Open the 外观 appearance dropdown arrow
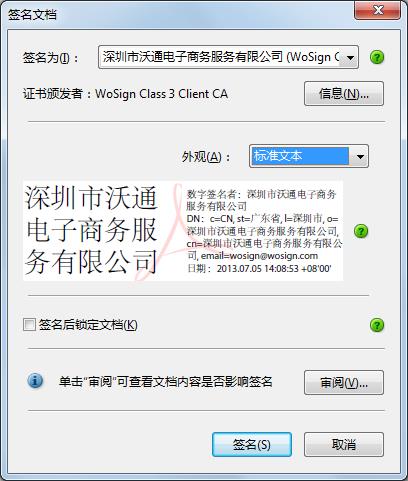 pyautogui.click(x=359, y=156)
